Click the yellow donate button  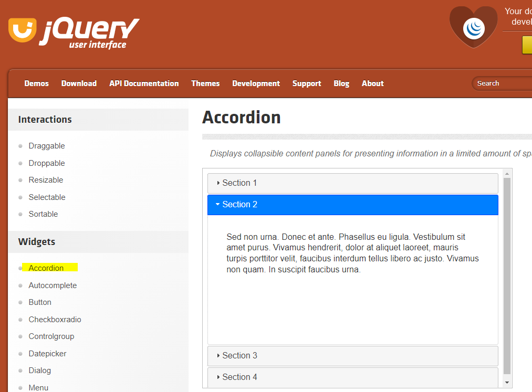click(527, 45)
